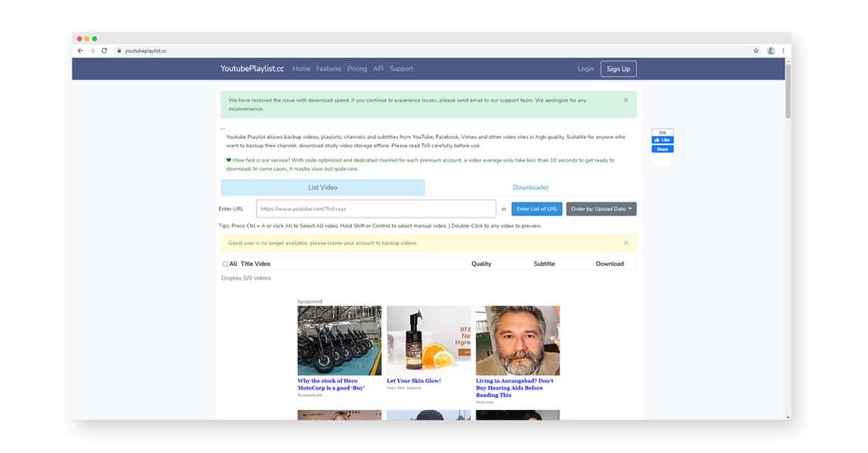Open the browser profile avatar
This screenshot has width=868, height=453.
point(771,51)
